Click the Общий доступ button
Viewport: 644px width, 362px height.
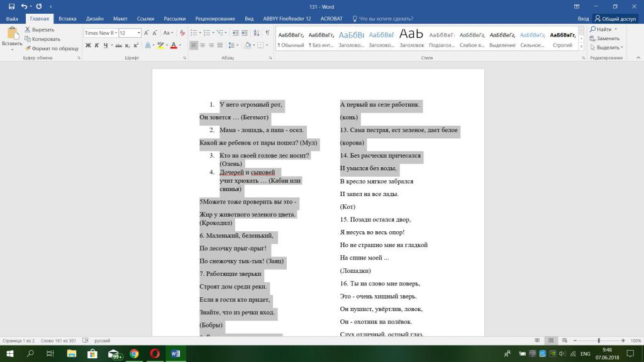[615, 19]
